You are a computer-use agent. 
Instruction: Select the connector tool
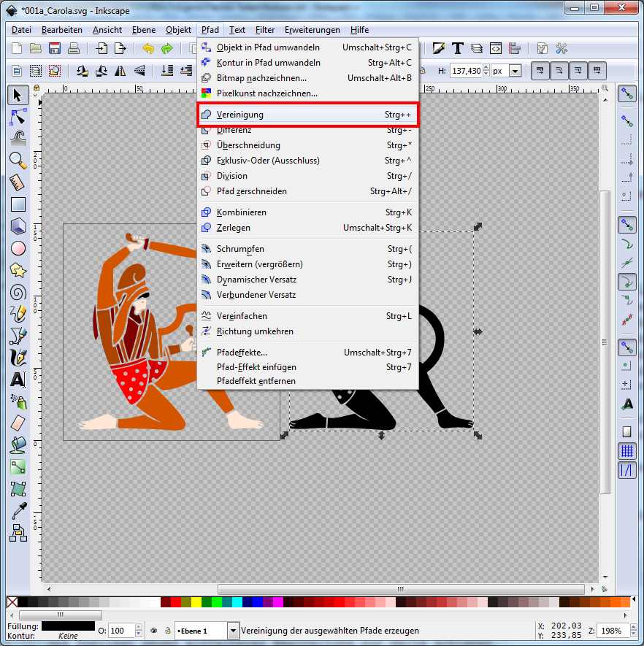coord(18,533)
